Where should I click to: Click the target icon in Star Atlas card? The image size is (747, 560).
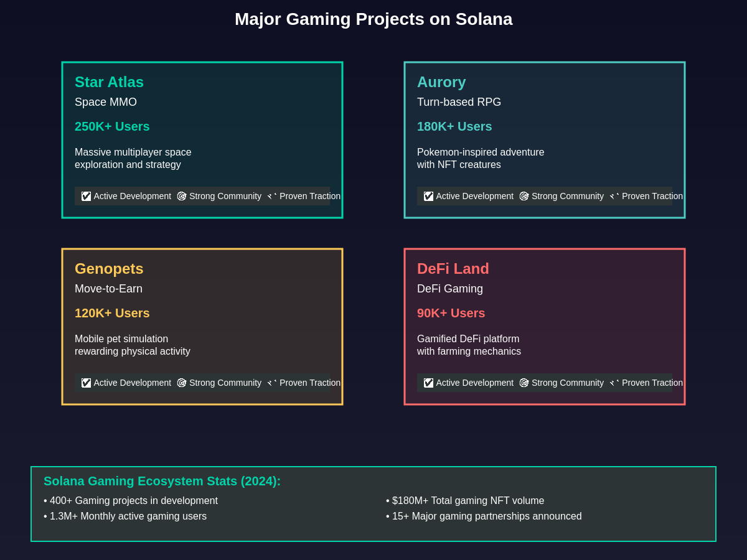[x=182, y=196]
